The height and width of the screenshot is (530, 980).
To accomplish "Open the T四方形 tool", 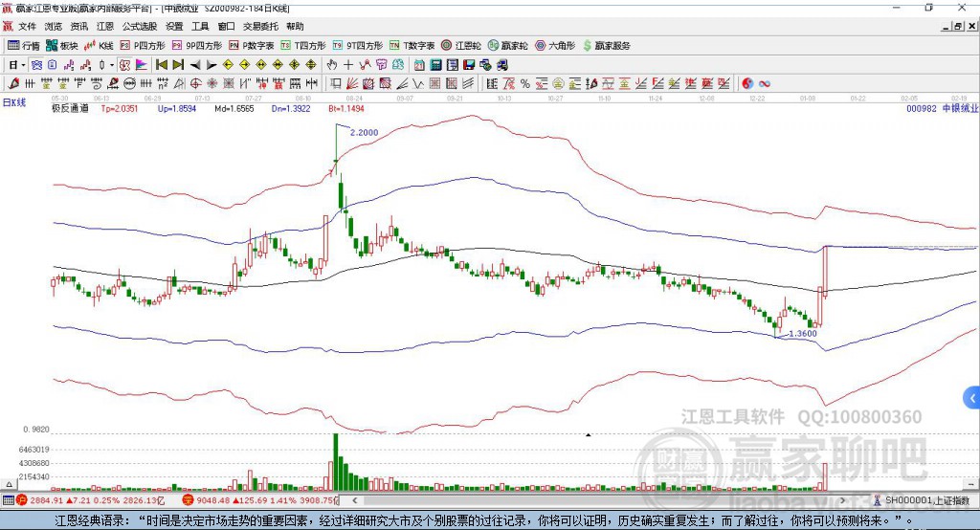I will click(303, 46).
